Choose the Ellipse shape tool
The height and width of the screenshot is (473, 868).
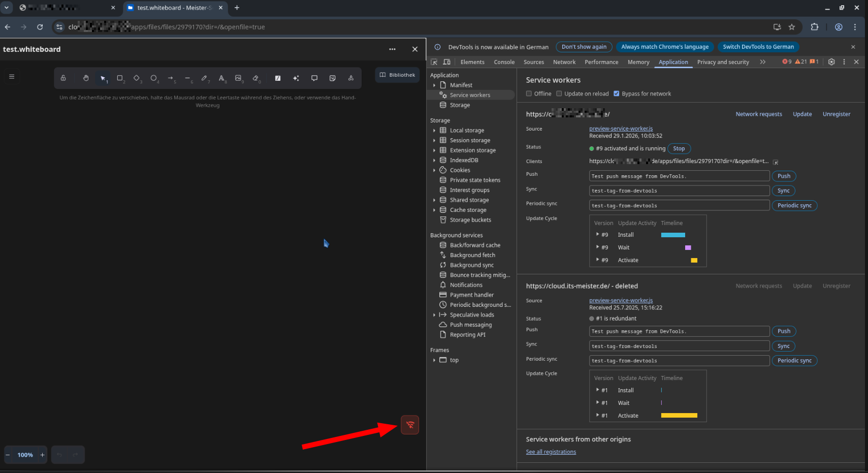pyautogui.click(x=153, y=78)
